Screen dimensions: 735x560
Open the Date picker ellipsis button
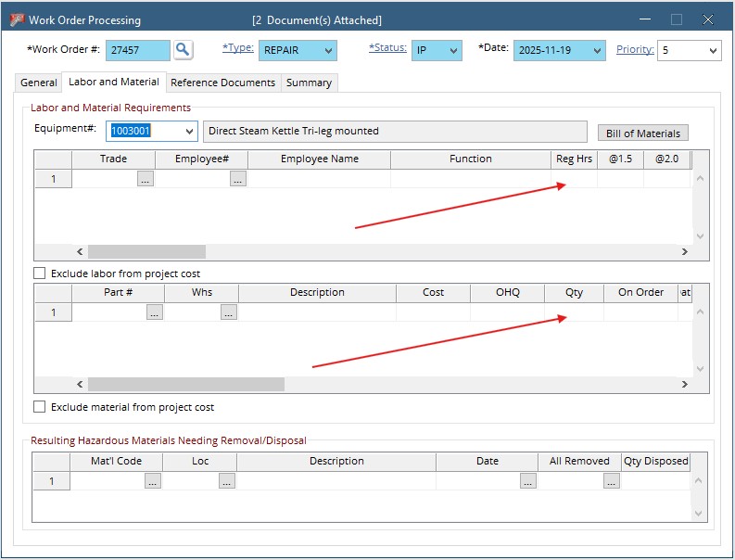click(528, 481)
